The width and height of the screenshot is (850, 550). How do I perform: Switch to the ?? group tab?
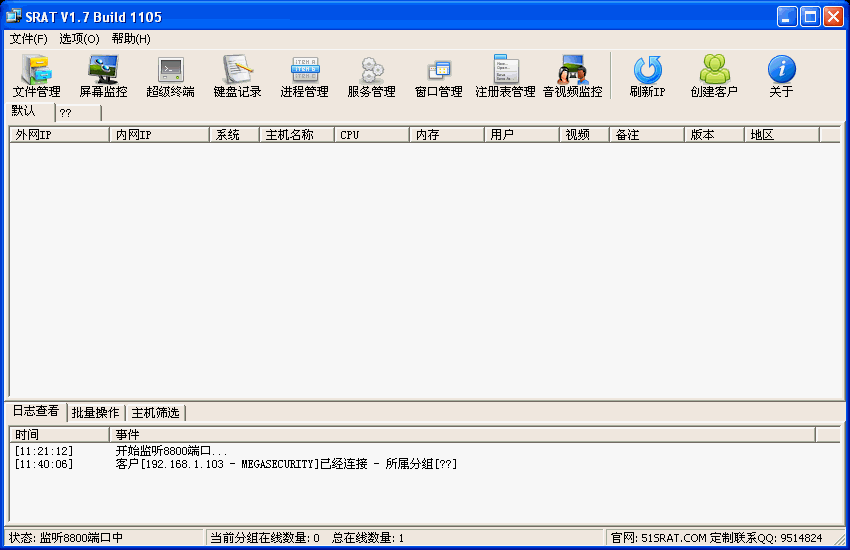78,113
